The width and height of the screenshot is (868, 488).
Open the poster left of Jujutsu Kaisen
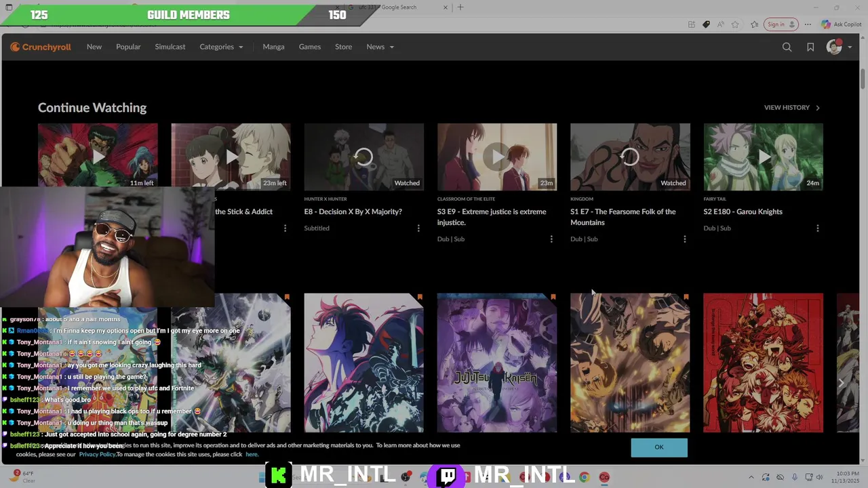363,363
